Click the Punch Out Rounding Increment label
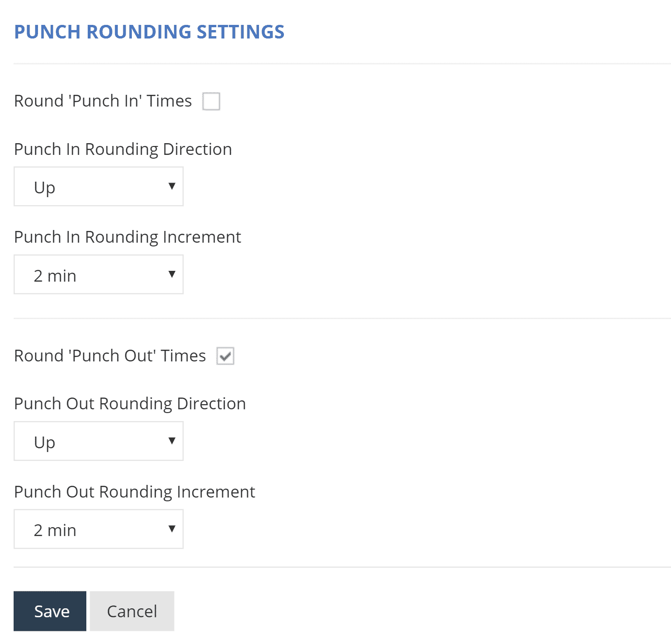Viewport: 671px width, 644px height. 135,492
